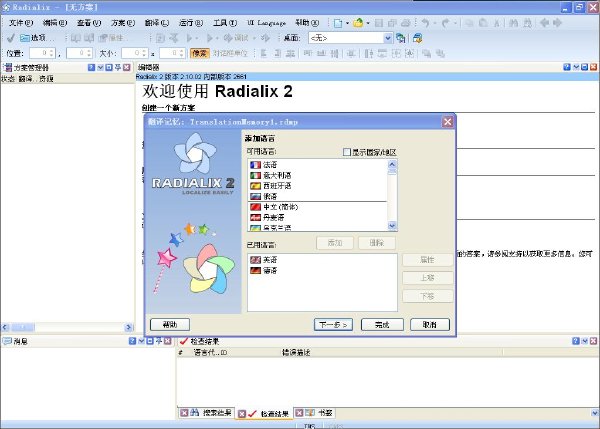Open the 编辑器 editor panel menu arrow
The height and width of the screenshot is (429, 600).
[x=576, y=67]
